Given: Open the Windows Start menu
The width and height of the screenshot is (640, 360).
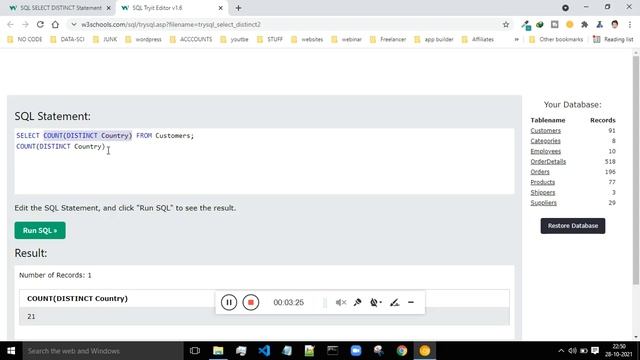Looking at the screenshot, I should [x=11, y=351].
